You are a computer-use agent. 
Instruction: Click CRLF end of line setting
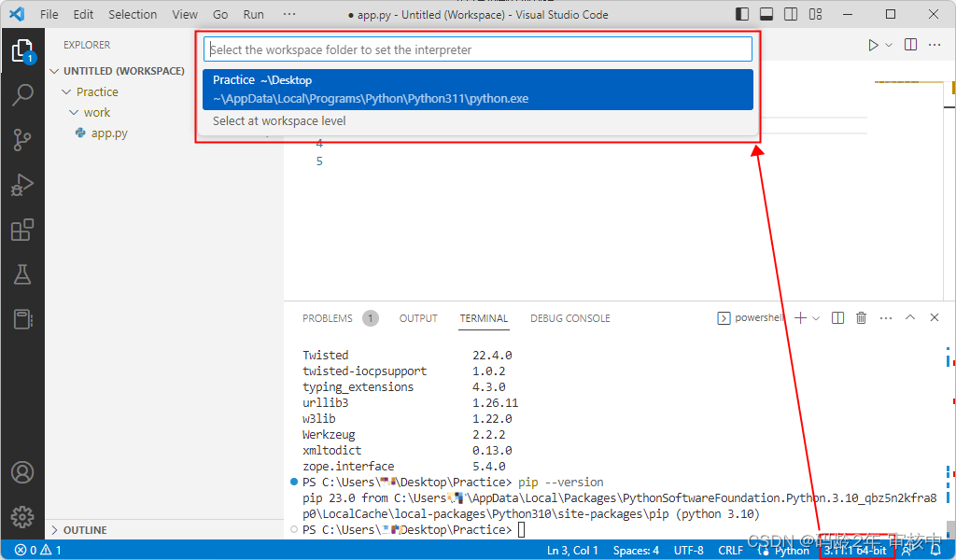(730, 551)
